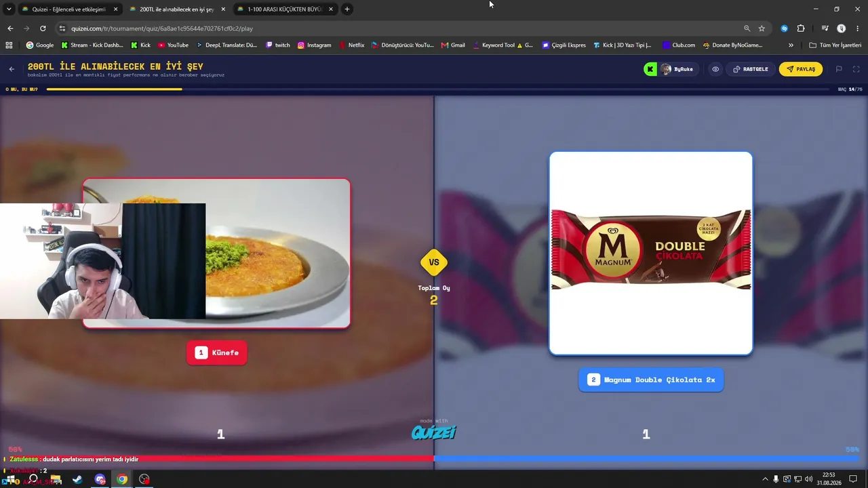Open the Google bookmark
Image resolution: width=868 pixels, height=488 pixels.
pos(39,45)
